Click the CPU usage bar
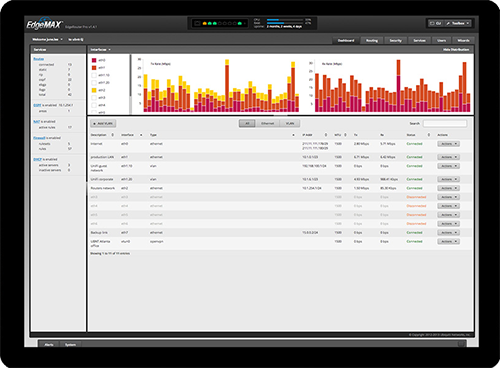 pos(285,20)
